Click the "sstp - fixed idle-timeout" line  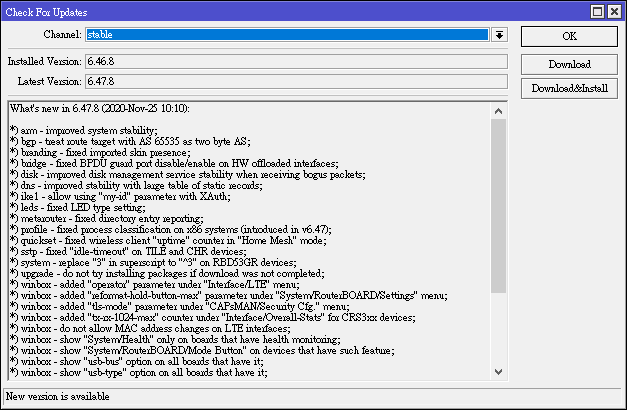[x=128, y=252]
